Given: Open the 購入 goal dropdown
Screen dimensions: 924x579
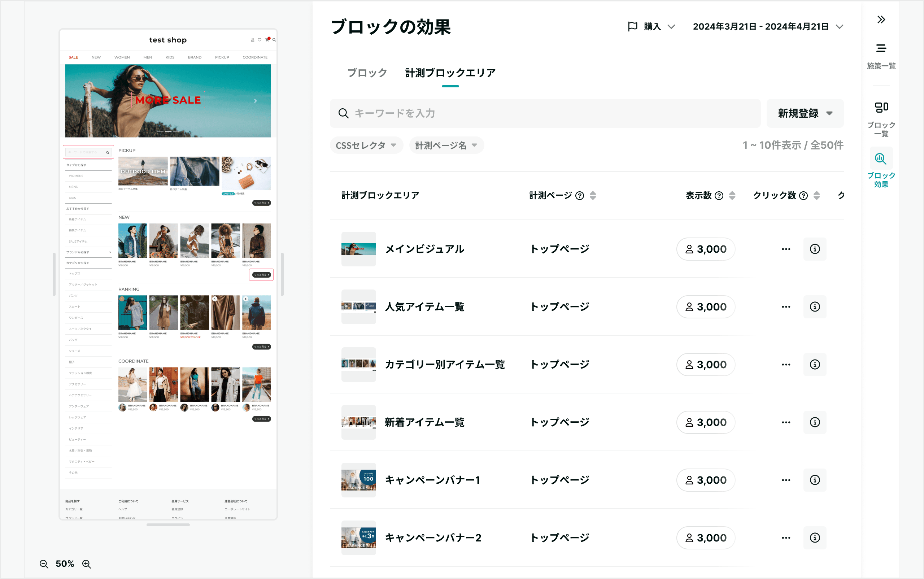Looking at the screenshot, I should click(652, 26).
